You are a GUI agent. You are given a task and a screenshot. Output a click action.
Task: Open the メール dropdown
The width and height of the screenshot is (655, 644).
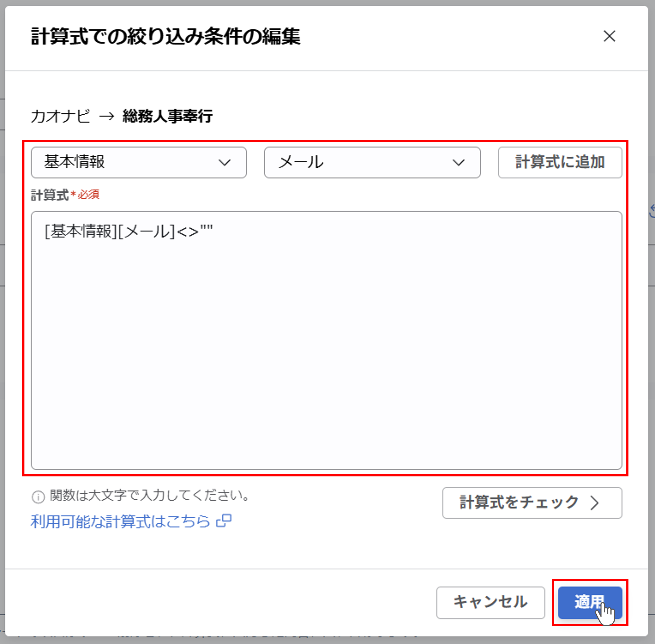click(372, 162)
